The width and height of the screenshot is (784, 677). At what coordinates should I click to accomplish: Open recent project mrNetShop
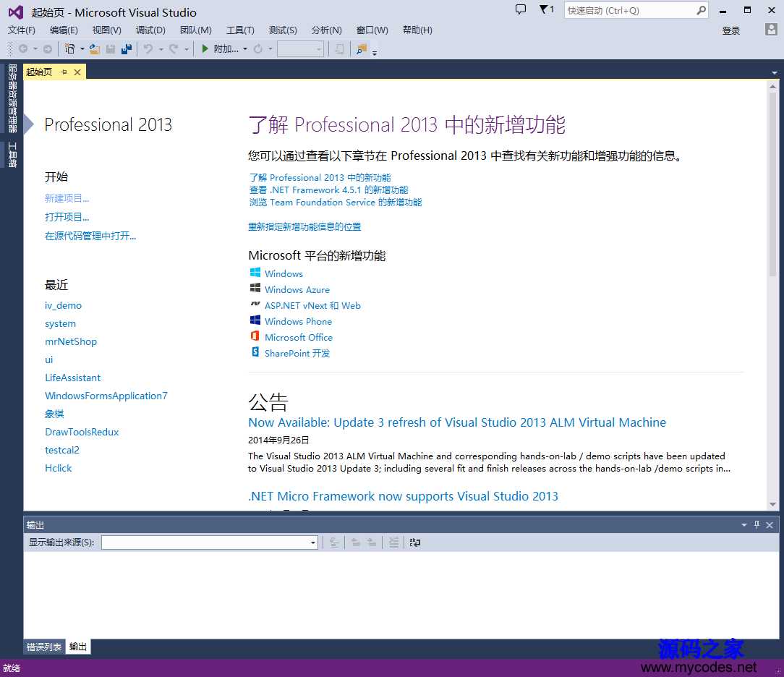point(71,341)
